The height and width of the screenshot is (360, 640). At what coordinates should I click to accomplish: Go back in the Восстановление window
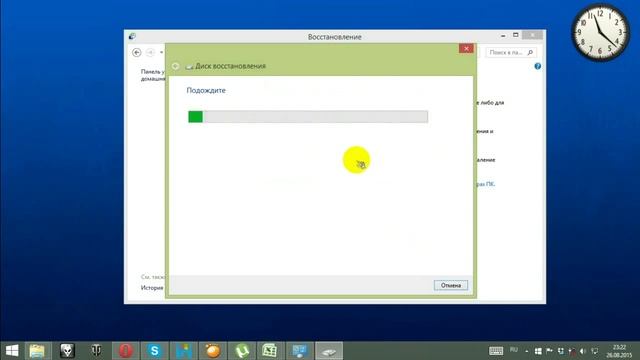pyautogui.click(x=137, y=52)
